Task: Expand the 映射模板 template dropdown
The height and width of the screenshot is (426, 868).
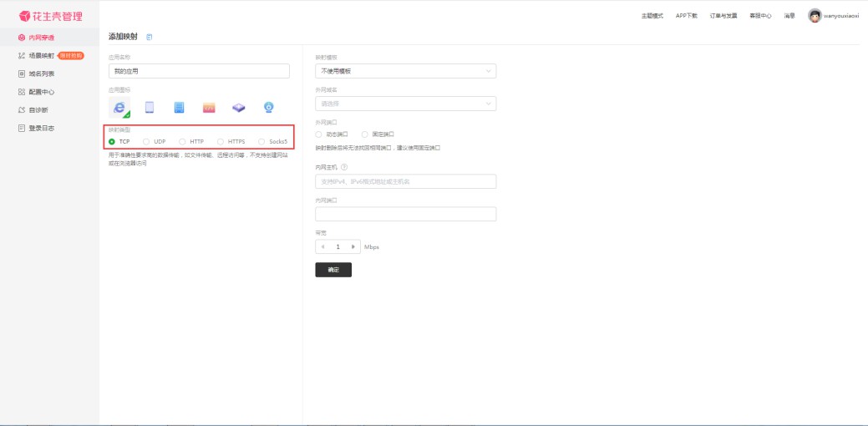Action: [x=405, y=71]
